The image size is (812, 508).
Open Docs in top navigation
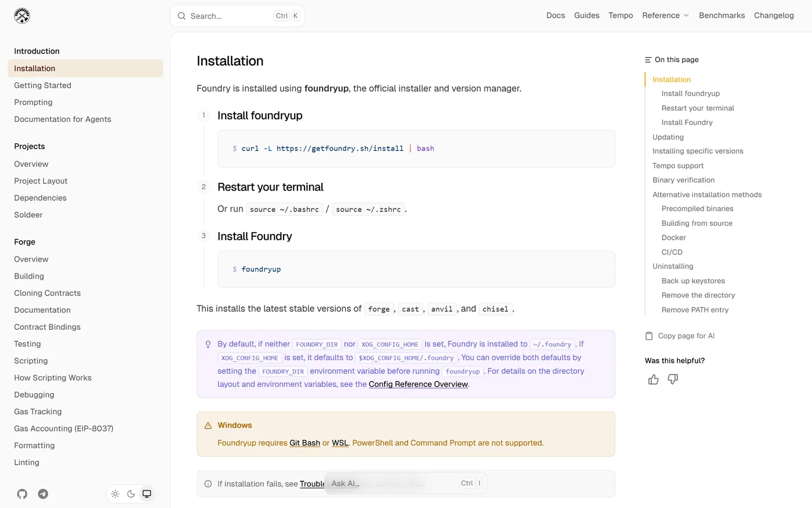pyautogui.click(x=556, y=16)
